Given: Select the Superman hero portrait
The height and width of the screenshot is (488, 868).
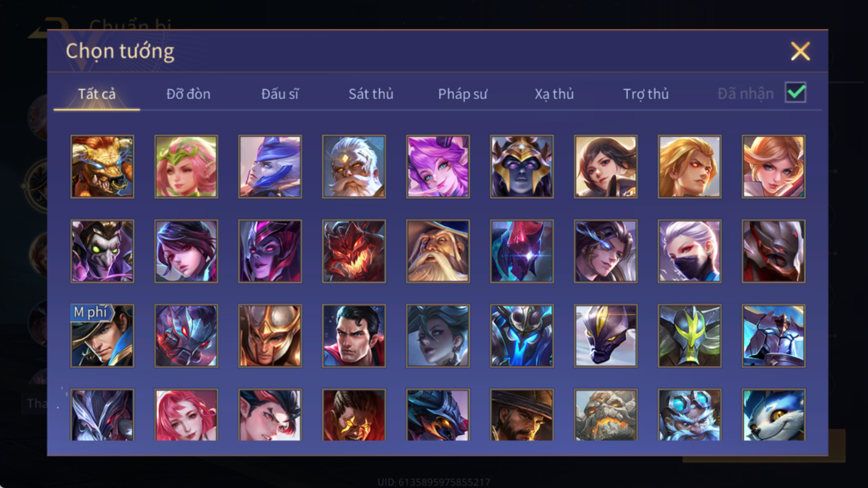Looking at the screenshot, I should coord(354,336).
